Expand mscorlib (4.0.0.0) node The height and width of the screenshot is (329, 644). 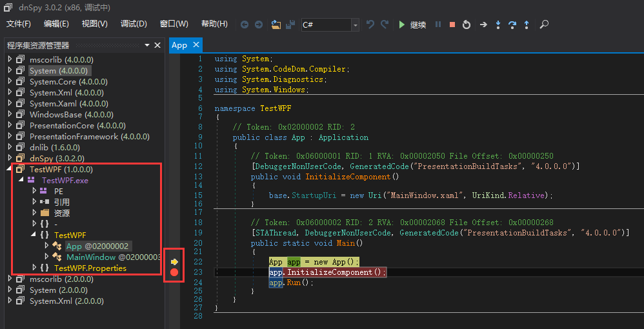point(10,59)
